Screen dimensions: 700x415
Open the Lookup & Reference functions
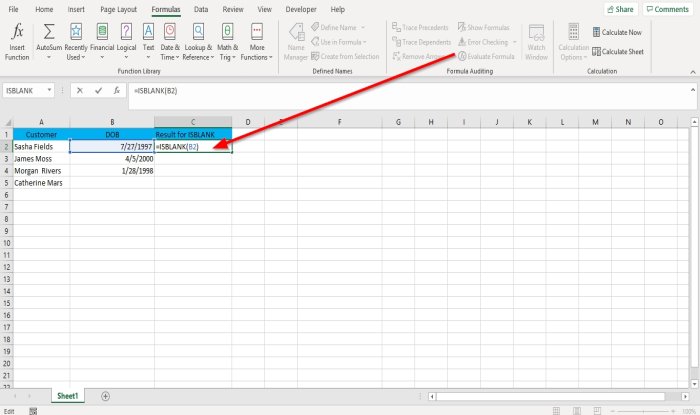(198, 42)
